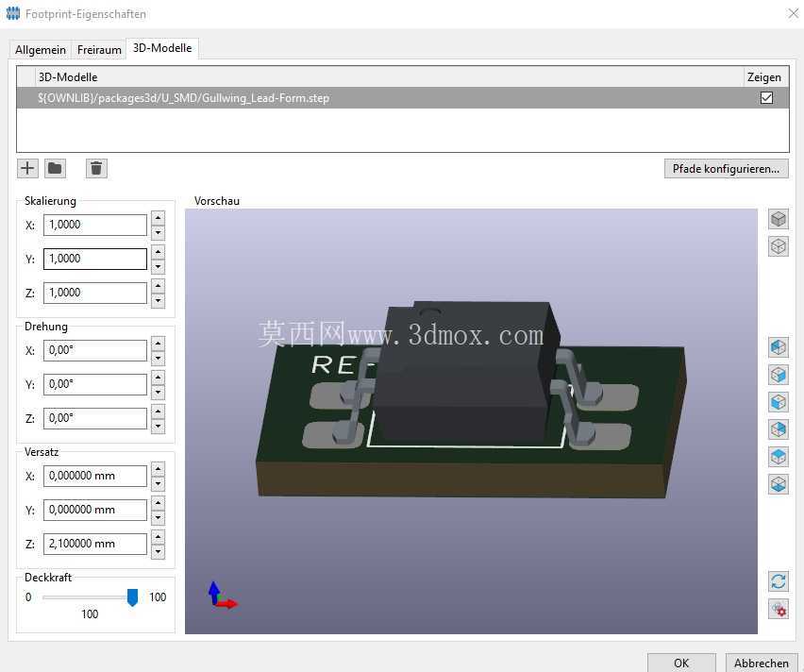
Task: Click the fourth blue cube view icon
Action: click(779, 428)
